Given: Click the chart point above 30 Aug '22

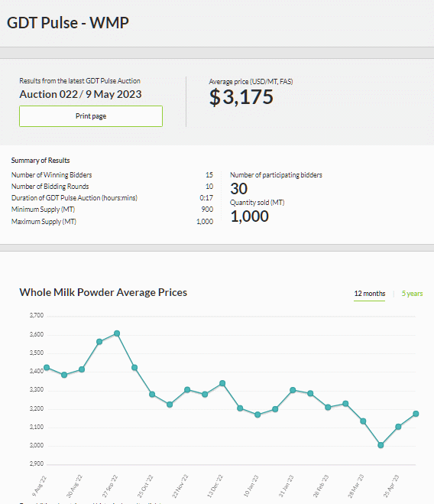Looking at the screenshot, I should point(82,369).
